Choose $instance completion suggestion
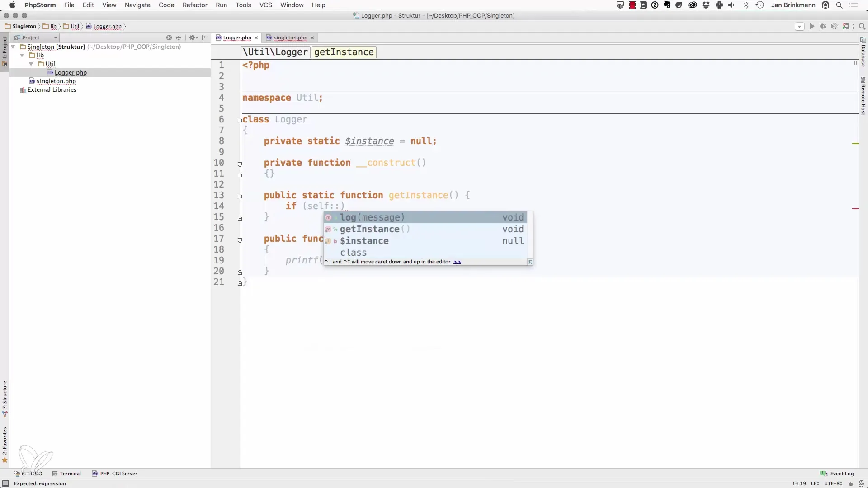This screenshot has width=868, height=488. tap(425, 241)
